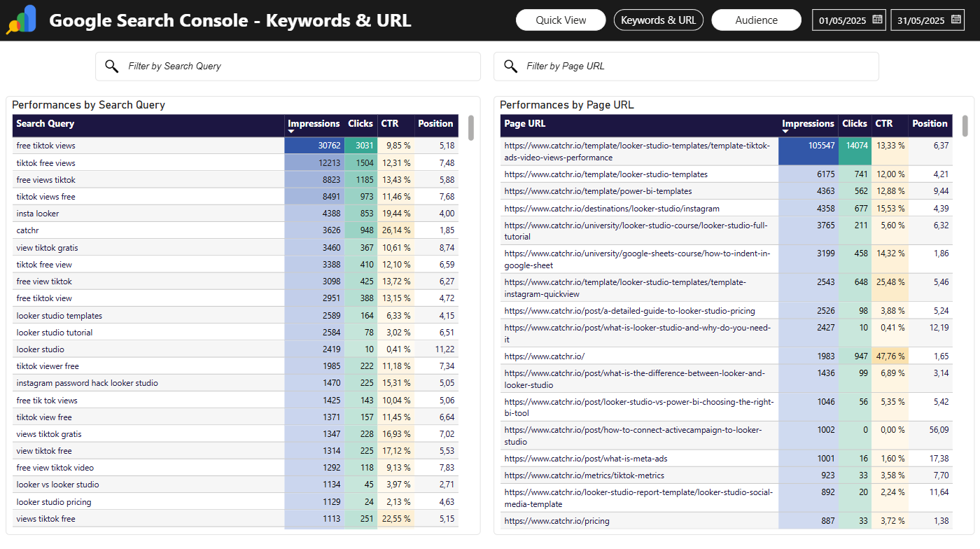Select 'instagram password hack looker studio' query
The height and width of the screenshot is (549, 980).
tap(87, 383)
